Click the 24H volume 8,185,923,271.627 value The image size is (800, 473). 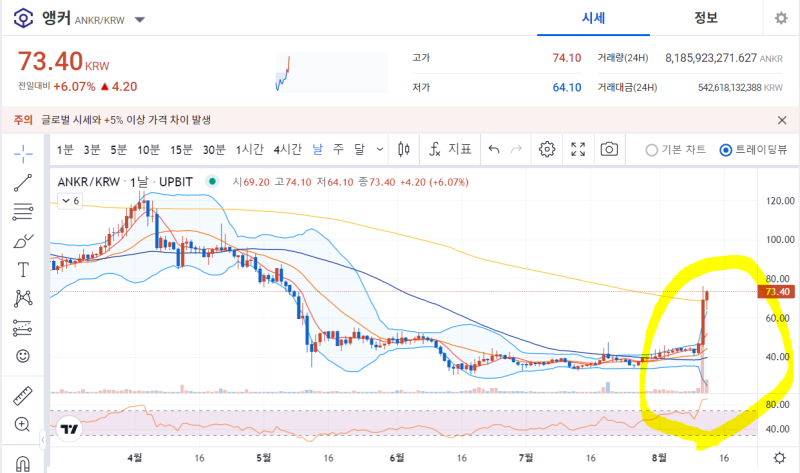coord(711,58)
